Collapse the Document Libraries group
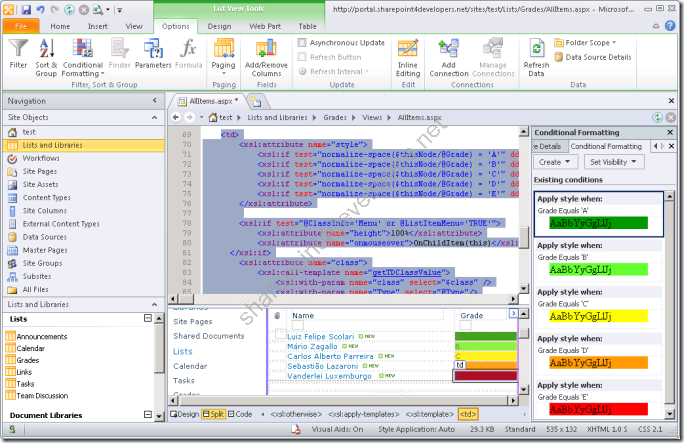The image size is (684, 443). (x=148, y=415)
